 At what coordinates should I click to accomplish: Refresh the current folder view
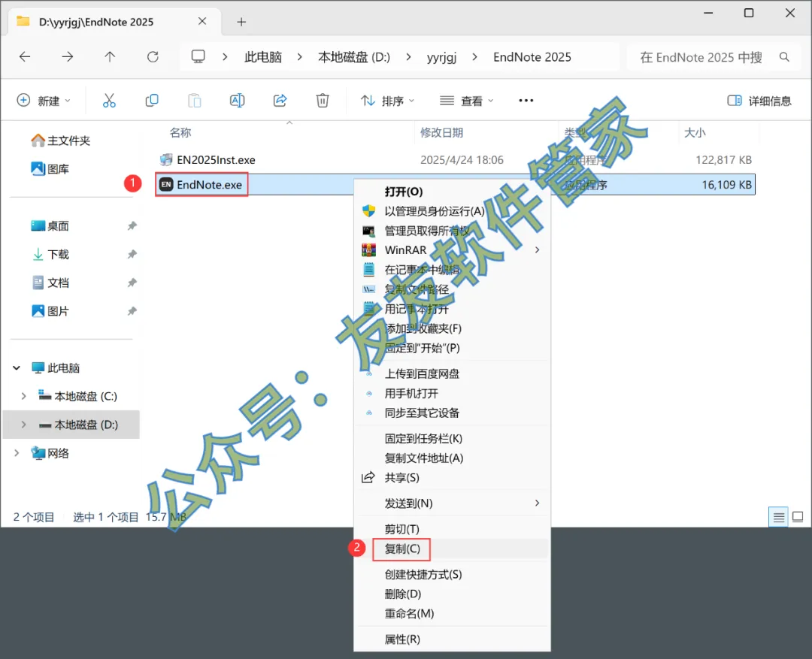pyautogui.click(x=153, y=57)
